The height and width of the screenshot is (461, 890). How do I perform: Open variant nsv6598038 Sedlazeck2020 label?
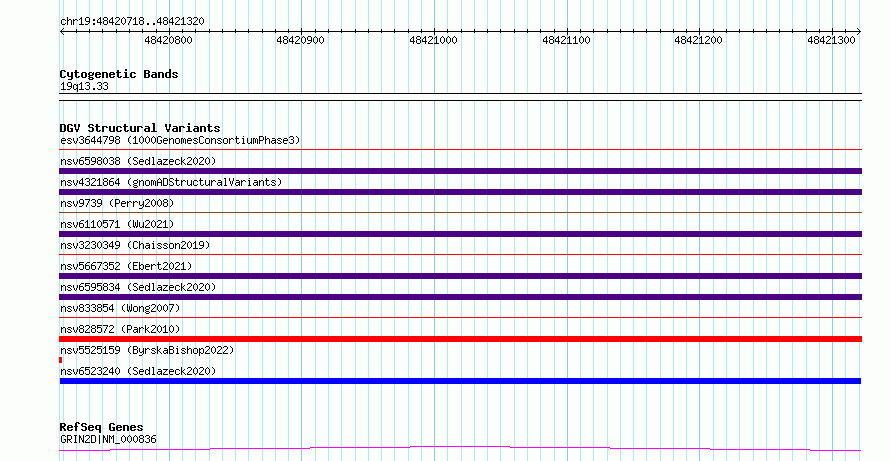[x=138, y=161]
